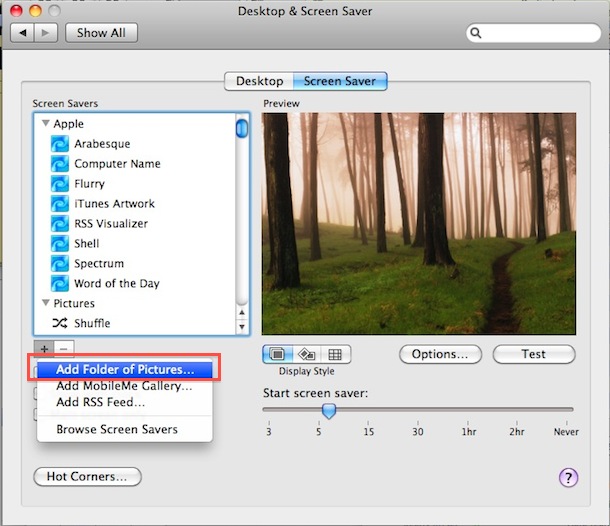
Task: Click the purple help question mark
Action: [568, 477]
